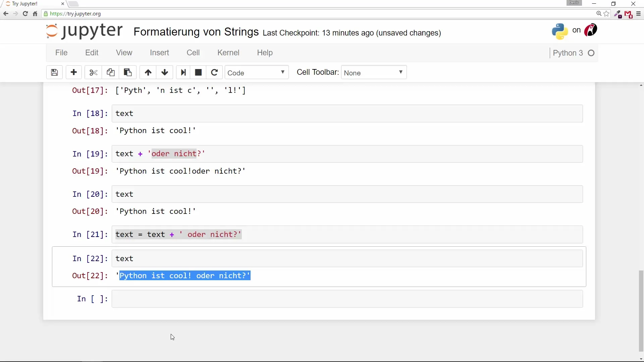Click the Out[18] output 'Python ist cool!'
The width and height of the screenshot is (644, 362).
(x=156, y=131)
